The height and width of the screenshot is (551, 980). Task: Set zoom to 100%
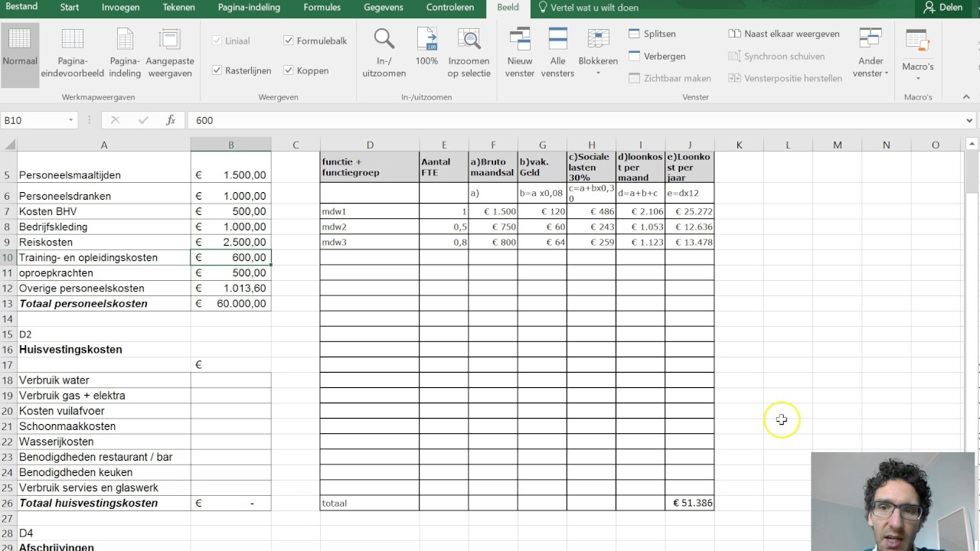click(426, 47)
